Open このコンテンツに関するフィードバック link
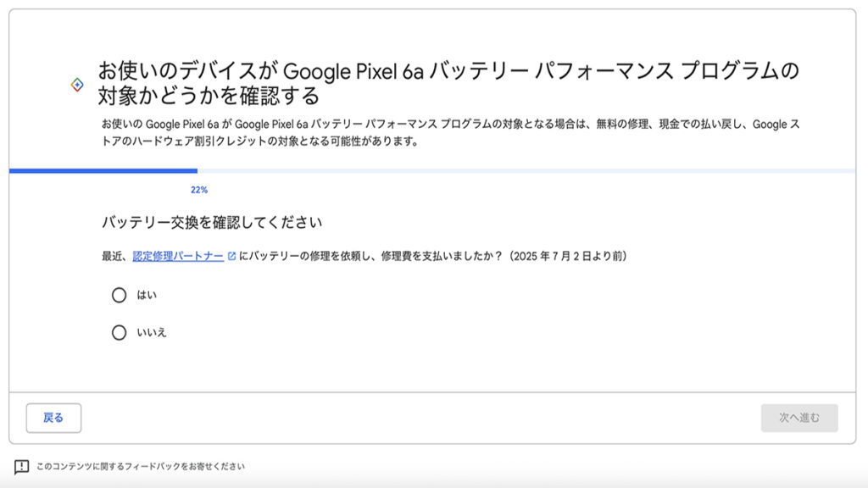The width and height of the screenshot is (868, 488). pos(141,467)
